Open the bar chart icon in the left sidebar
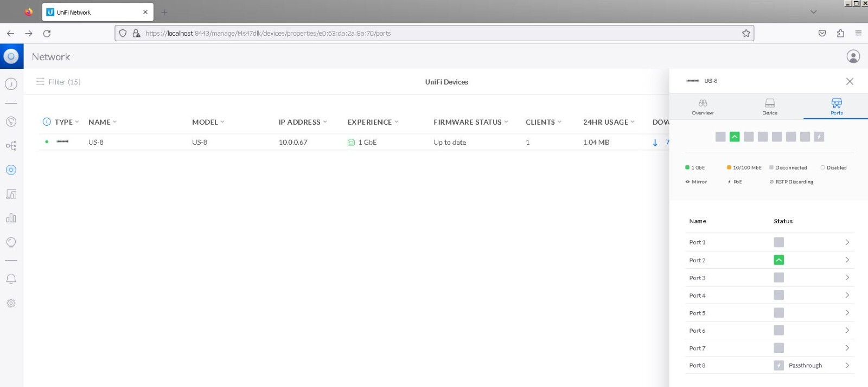The image size is (868, 387). [11, 218]
